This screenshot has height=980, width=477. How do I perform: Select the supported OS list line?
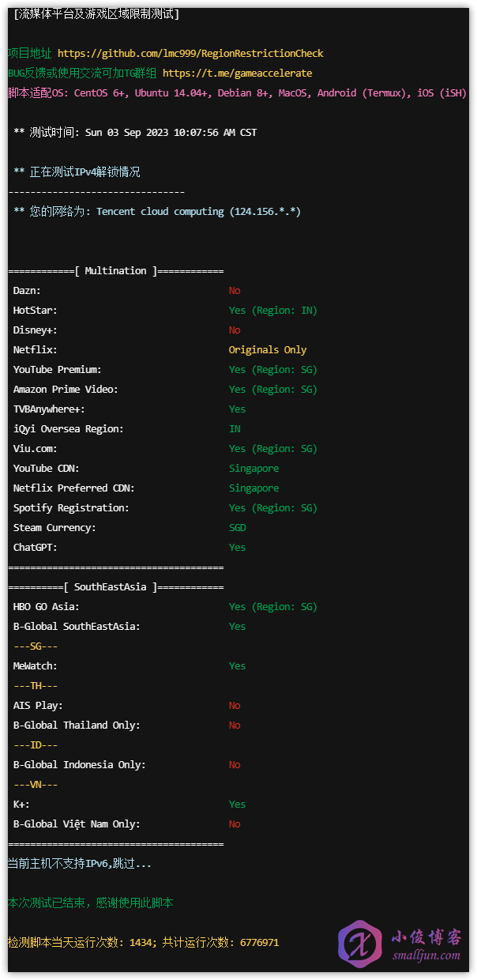[x=237, y=93]
